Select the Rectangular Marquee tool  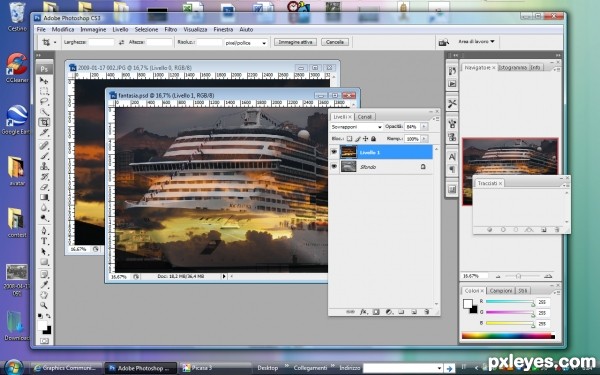[x=44, y=91]
